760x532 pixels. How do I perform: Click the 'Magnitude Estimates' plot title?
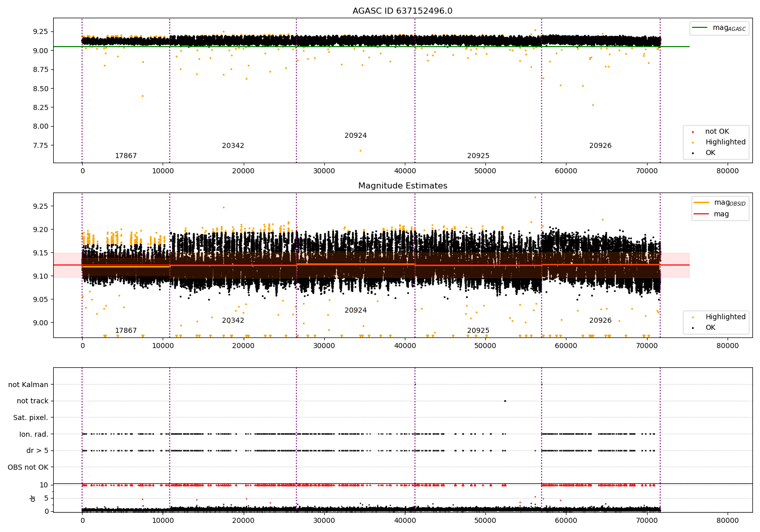tap(403, 186)
